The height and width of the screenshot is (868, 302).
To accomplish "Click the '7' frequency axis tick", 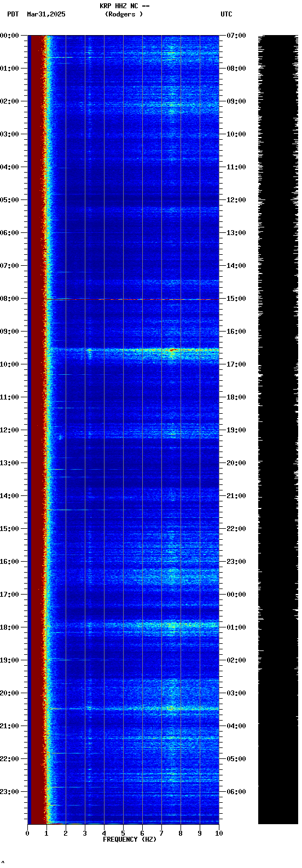I will tap(161, 833).
